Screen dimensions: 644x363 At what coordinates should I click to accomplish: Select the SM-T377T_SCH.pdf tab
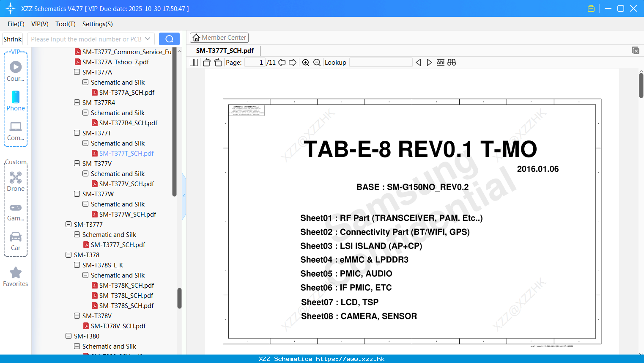[x=225, y=50]
